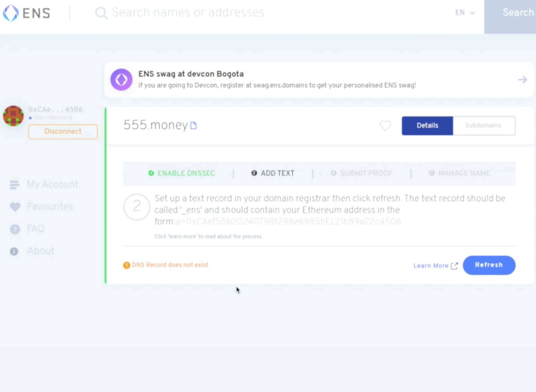Click the FAQ question mark icon
This screenshot has width=536, height=392.
pyautogui.click(x=15, y=229)
